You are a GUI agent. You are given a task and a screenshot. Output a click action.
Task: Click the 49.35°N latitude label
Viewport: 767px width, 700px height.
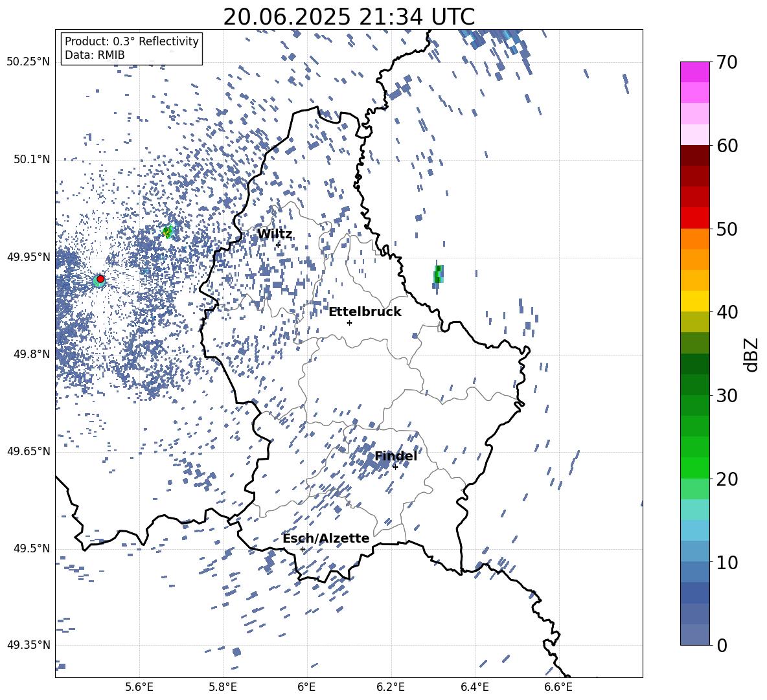tap(29, 645)
